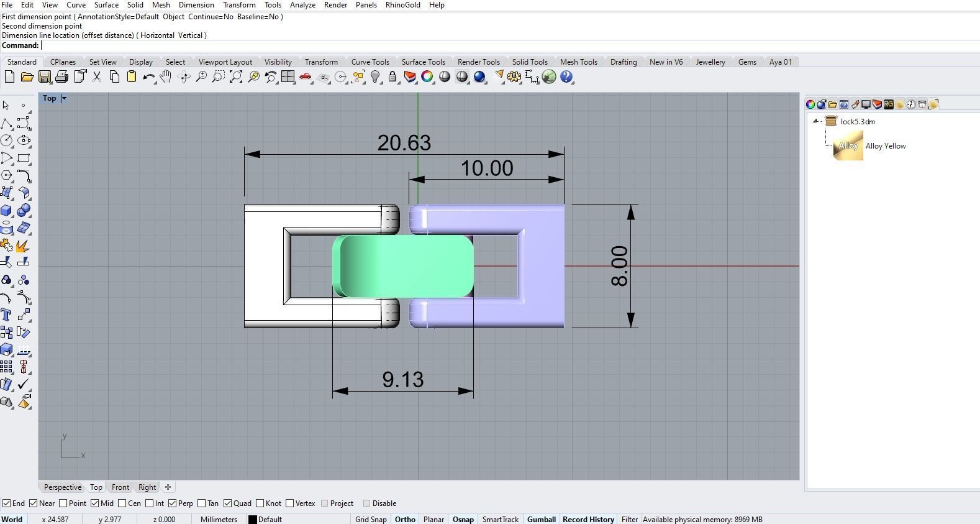Viewport: 980px width, 524px height.
Task: Add a new viewport tab with plus button
Action: [x=168, y=487]
